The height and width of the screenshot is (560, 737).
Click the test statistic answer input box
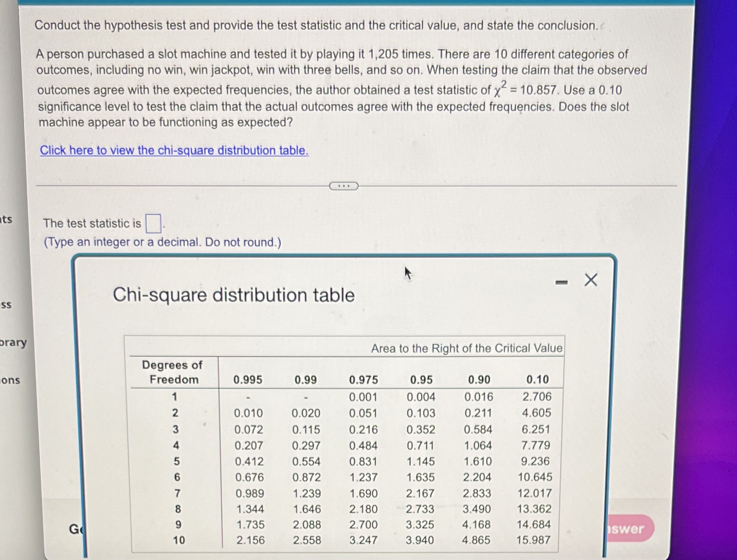[153, 222]
